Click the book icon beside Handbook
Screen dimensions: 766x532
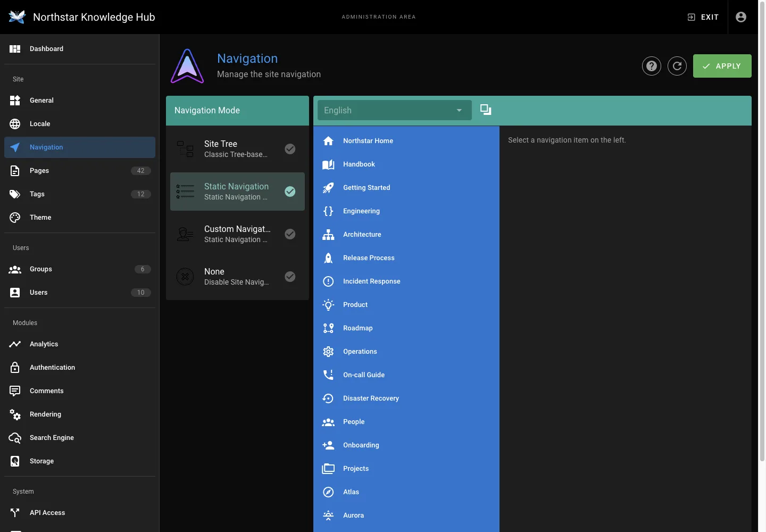click(328, 164)
